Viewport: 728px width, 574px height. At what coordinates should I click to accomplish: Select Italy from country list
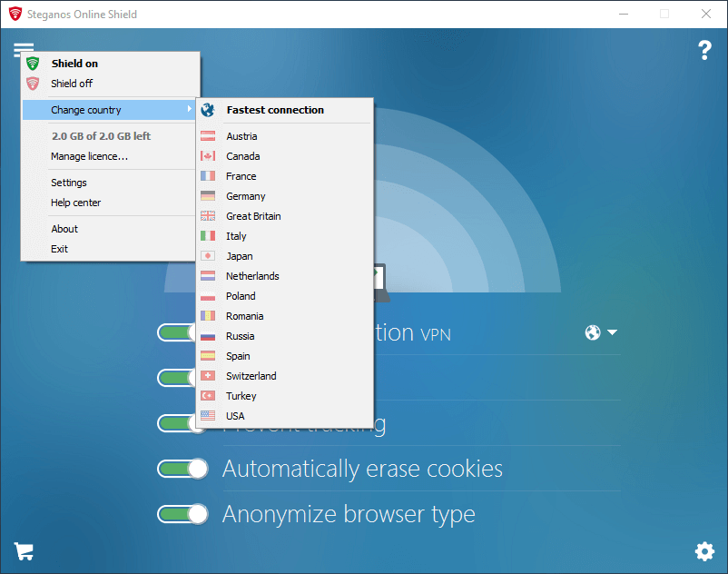[285, 236]
